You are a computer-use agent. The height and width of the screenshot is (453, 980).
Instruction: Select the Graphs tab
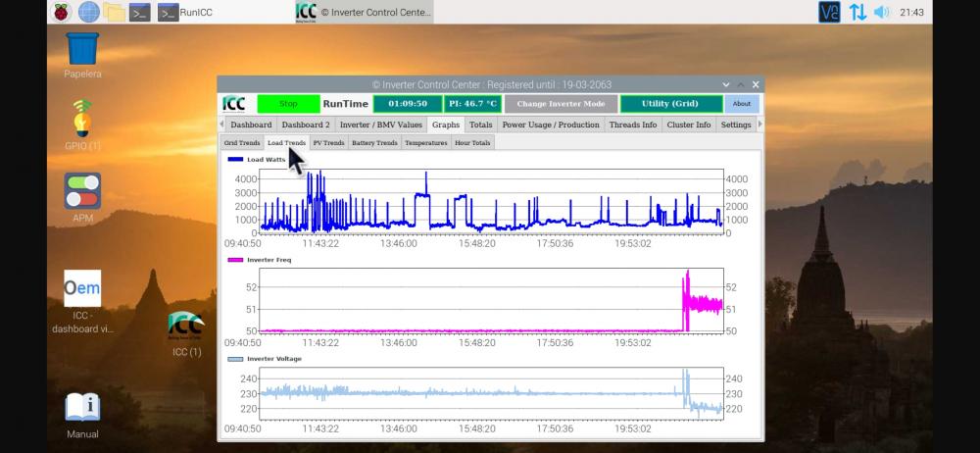(x=446, y=125)
